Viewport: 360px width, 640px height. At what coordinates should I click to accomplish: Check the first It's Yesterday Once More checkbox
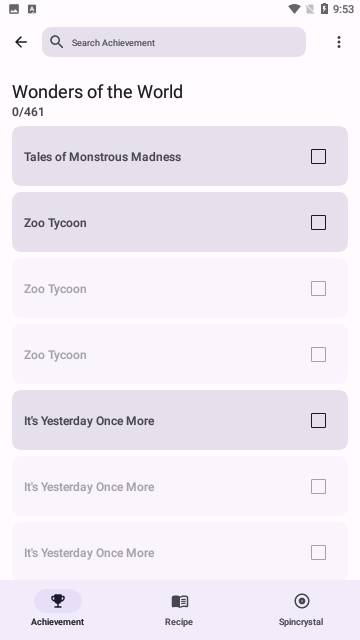click(318, 420)
